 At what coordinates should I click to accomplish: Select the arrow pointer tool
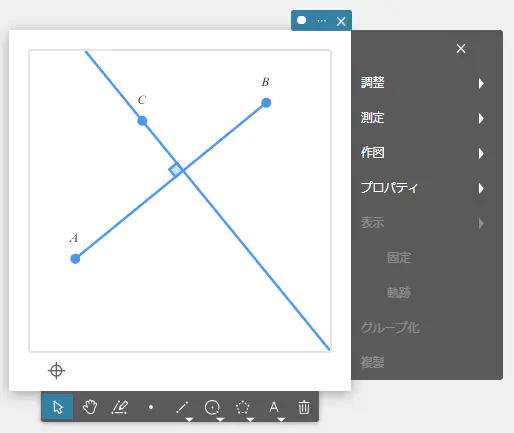click(x=58, y=407)
